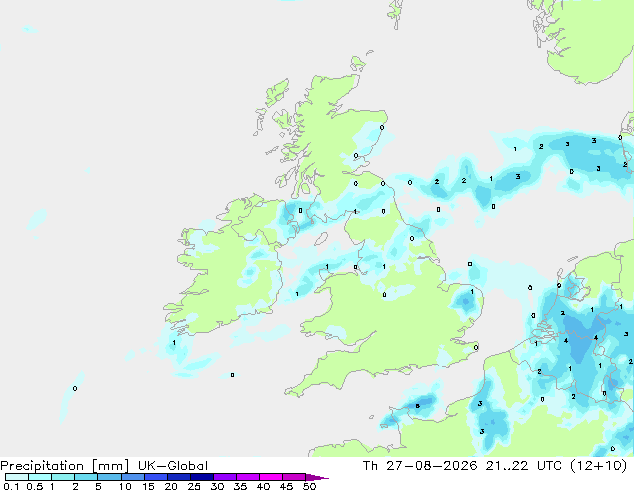634x490 pixels.
Task: Click the '15' legend scale label
Action: point(148,486)
